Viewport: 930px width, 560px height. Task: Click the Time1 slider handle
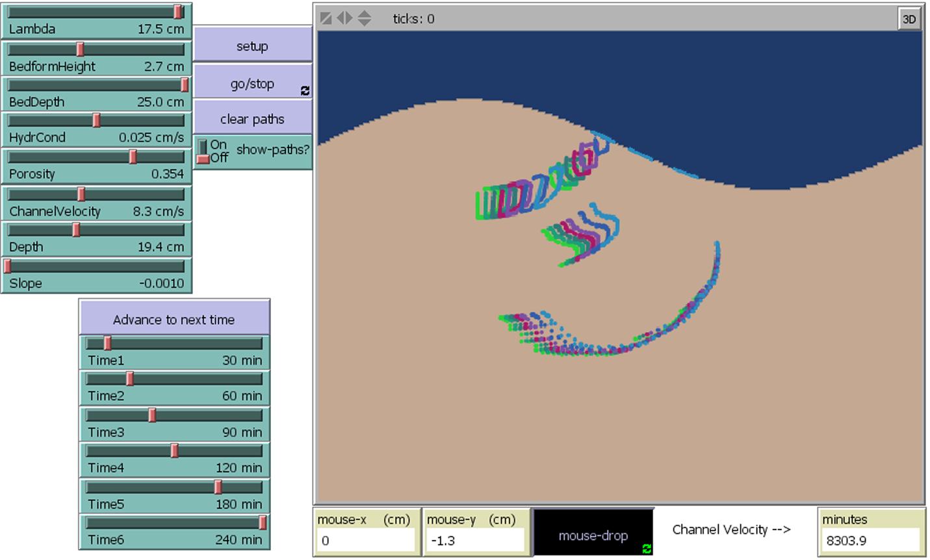pyautogui.click(x=107, y=342)
